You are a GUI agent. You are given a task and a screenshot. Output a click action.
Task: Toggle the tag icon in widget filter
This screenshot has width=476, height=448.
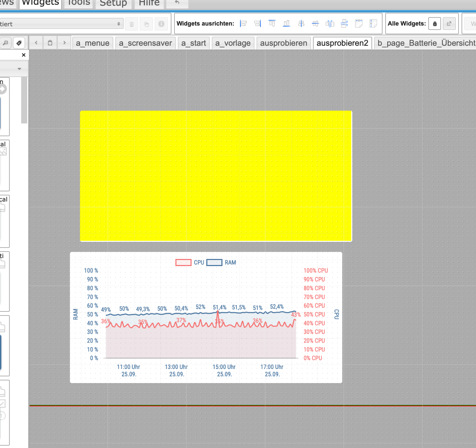19,43
